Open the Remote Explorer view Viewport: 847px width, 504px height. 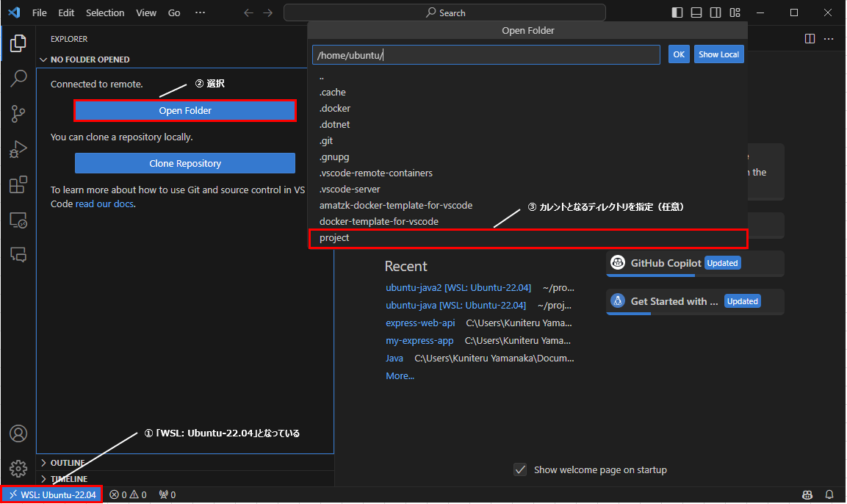tap(18, 220)
